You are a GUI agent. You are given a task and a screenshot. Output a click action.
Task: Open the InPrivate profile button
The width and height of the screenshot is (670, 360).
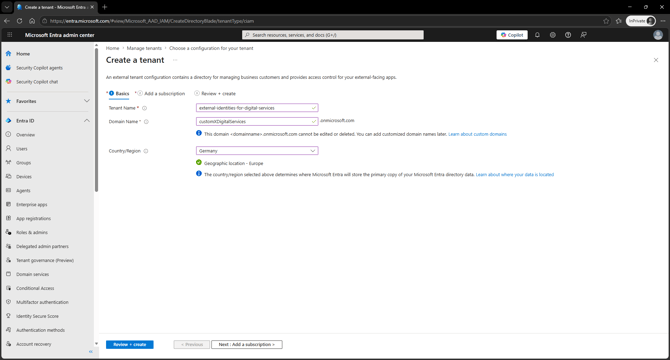click(641, 21)
